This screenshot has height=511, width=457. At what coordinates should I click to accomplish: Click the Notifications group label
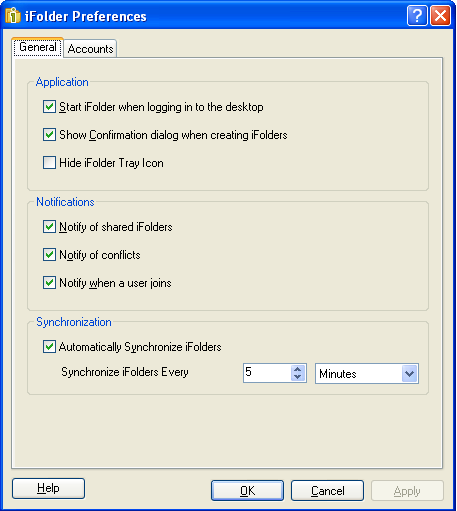(65, 202)
